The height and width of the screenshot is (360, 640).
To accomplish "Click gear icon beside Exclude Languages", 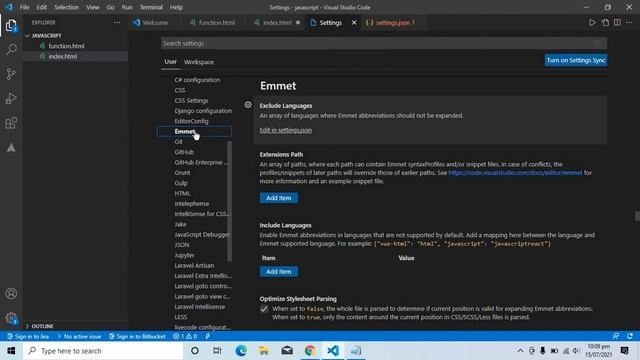I will pos(248,105).
